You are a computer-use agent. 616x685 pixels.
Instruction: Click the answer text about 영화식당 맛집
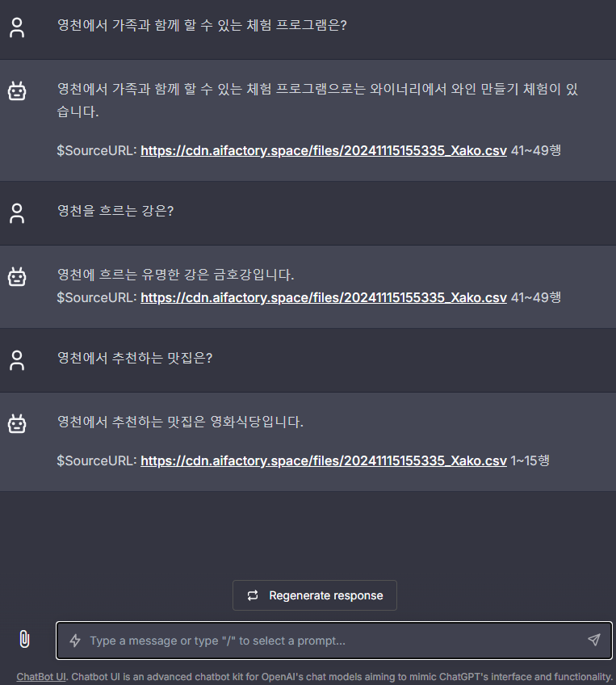(180, 422)
